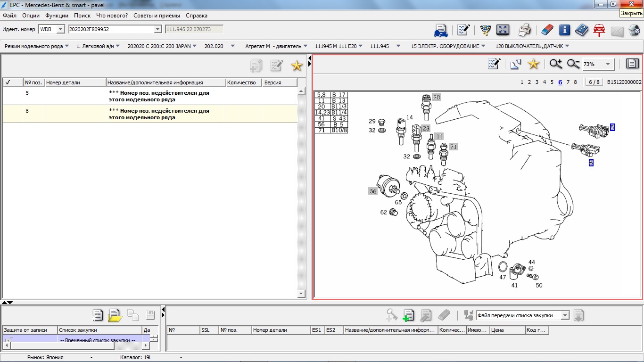Screen dimensions: 644x362
Task: Click the note pencil icon in parts list panel
Action: tap(276, 66)
